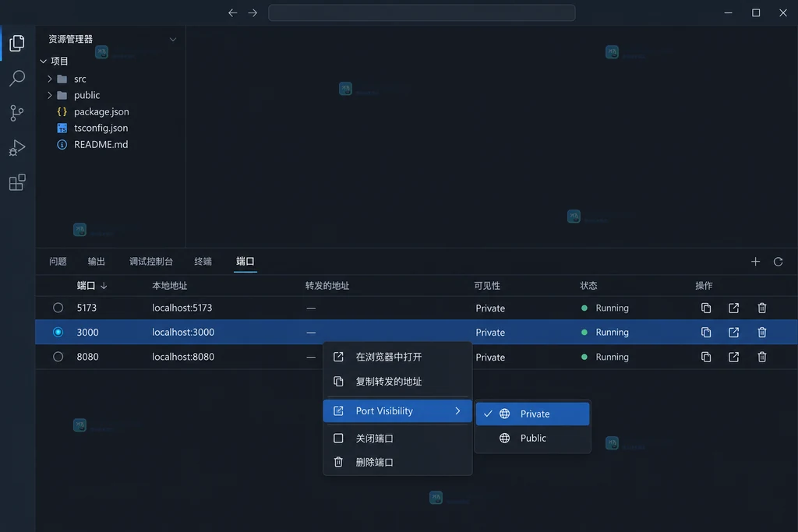Select the radio button for port 8080
This screenshot has width=798, height=532.
pos(58,357)
